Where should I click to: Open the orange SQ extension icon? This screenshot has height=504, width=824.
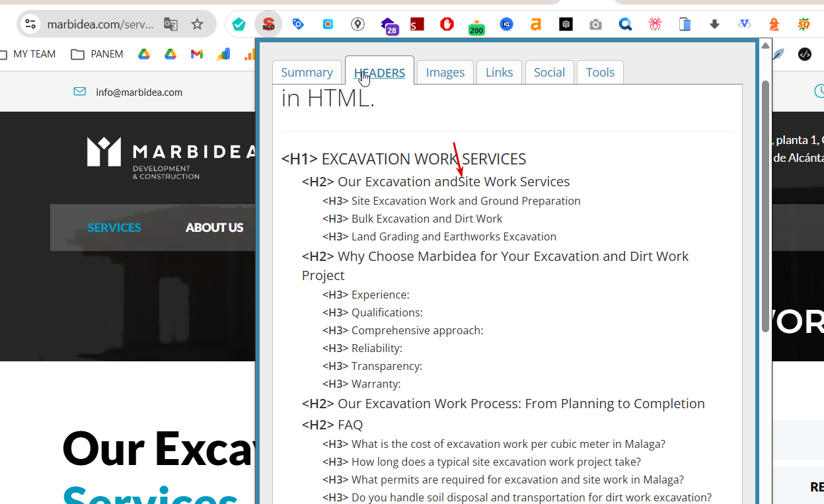pos(804,24)
